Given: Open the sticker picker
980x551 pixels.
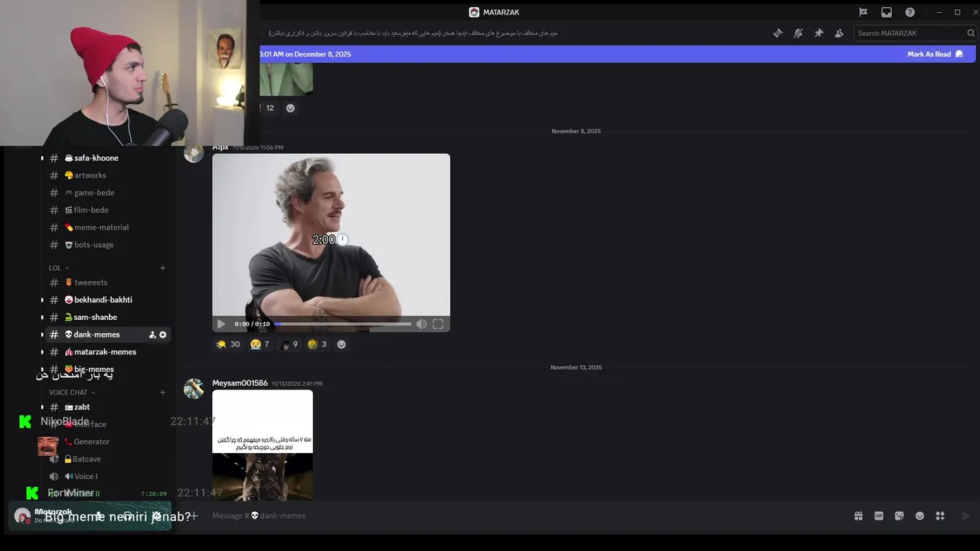Looking at the screenshot, I should [899, 516].
